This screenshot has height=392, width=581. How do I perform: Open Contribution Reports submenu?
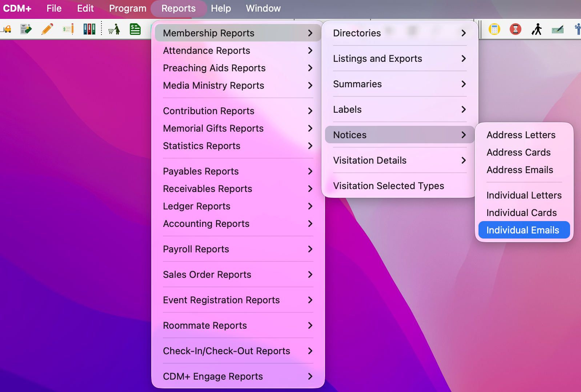238,111
